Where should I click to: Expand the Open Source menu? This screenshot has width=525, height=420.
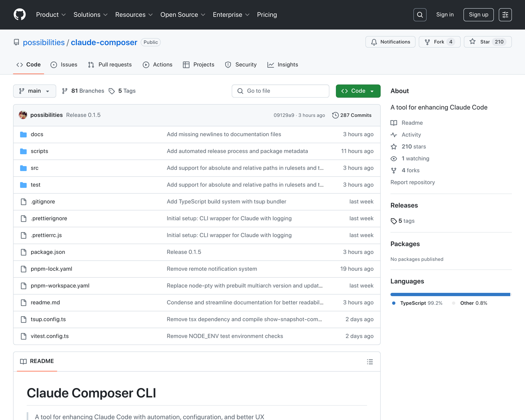pos(183,15)
